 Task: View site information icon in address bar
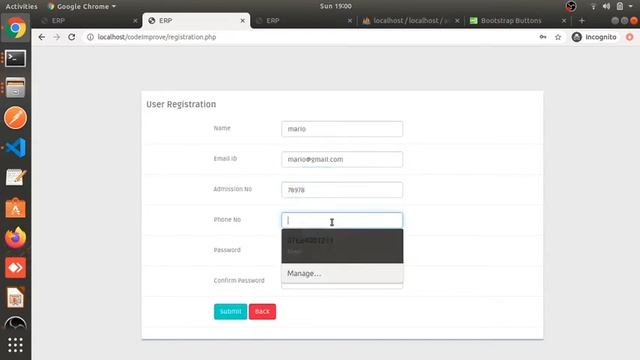90,37
